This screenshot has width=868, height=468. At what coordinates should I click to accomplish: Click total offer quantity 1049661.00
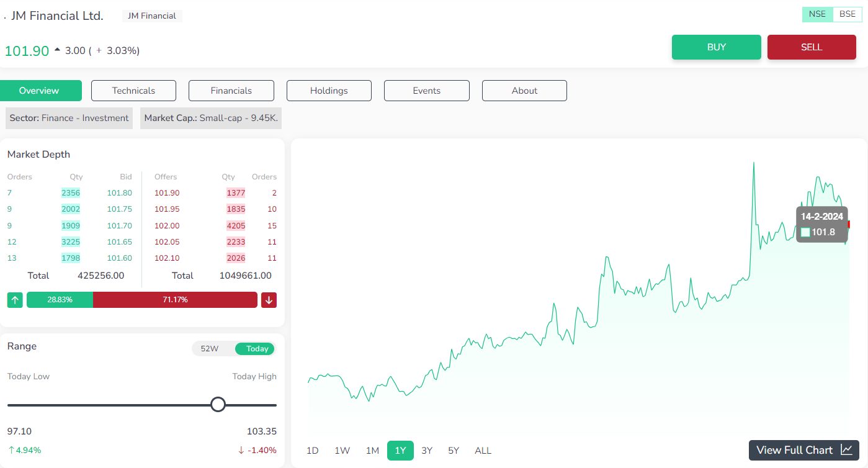tap(246, 276)
